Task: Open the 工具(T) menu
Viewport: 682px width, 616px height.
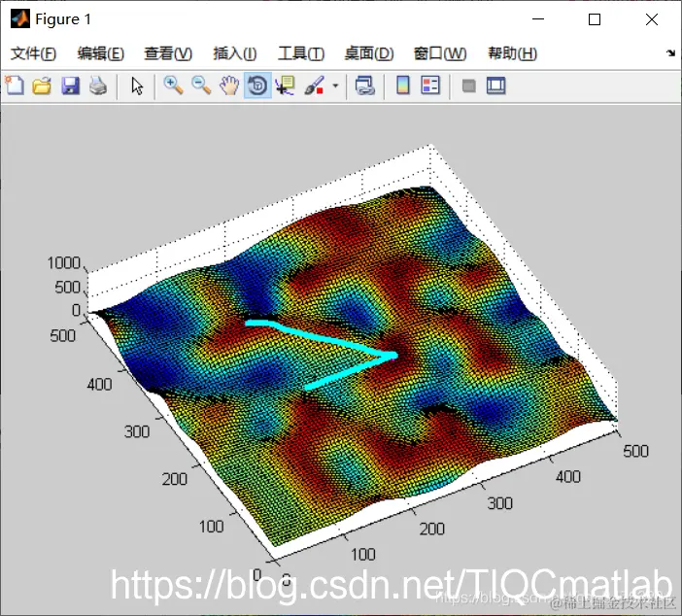Action: click(301, 53)
